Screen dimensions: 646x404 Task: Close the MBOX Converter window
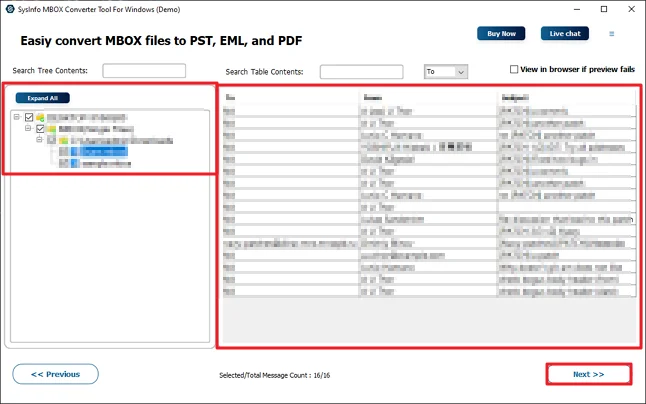(631, 9)
